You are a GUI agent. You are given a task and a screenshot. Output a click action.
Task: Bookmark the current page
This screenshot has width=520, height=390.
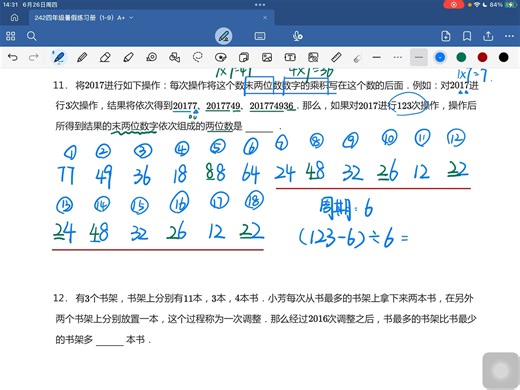tap(467, 36)
